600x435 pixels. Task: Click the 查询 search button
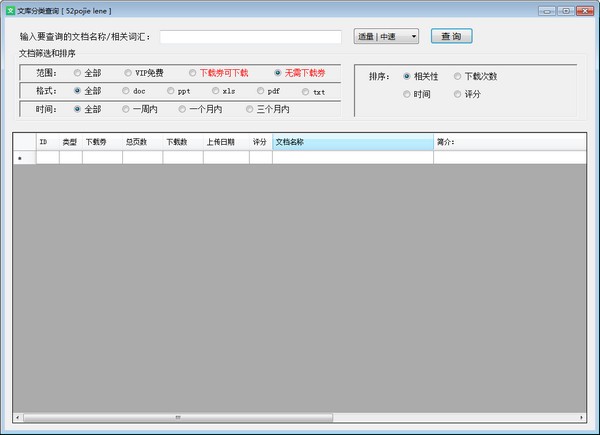click(x=451, y=37)
